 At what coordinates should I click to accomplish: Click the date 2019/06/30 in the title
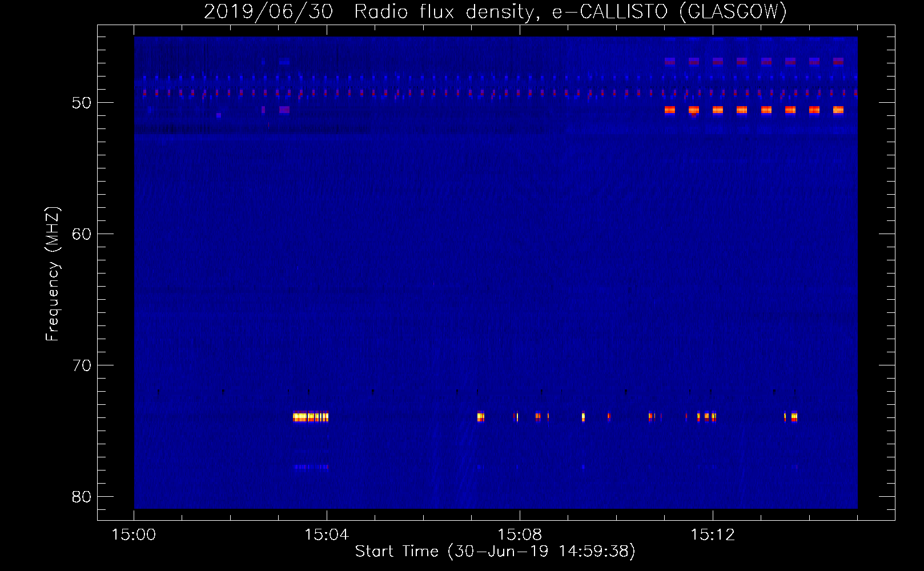268,11
